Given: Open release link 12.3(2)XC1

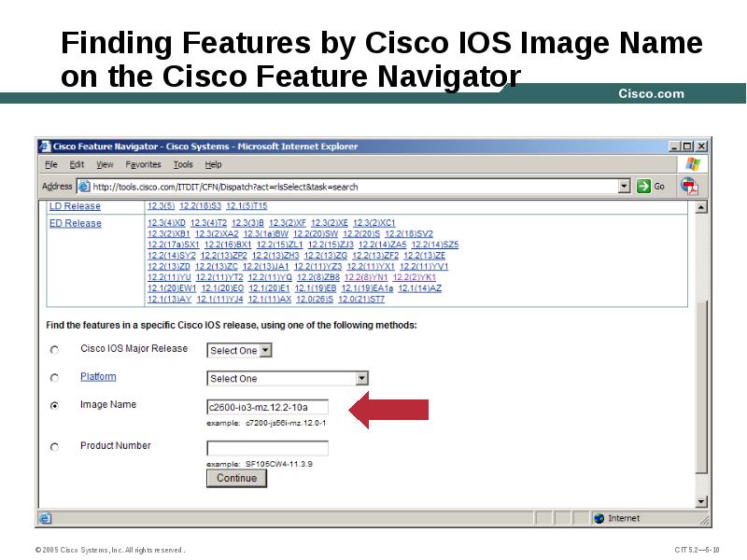Looking at the screenshot, I should [374, 223].
